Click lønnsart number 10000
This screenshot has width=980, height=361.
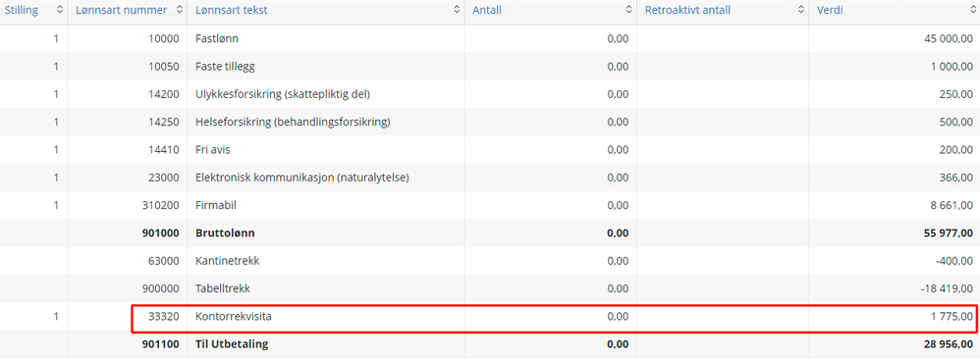164,38
